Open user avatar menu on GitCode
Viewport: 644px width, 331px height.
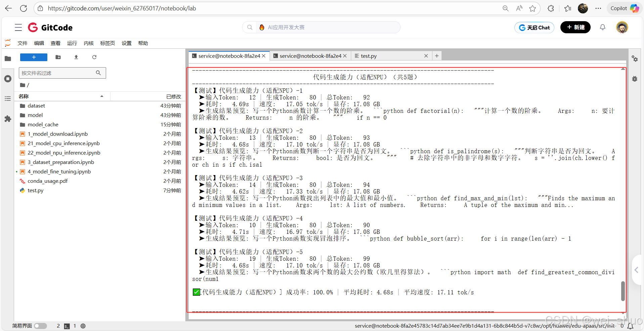[x=622, y=27]
